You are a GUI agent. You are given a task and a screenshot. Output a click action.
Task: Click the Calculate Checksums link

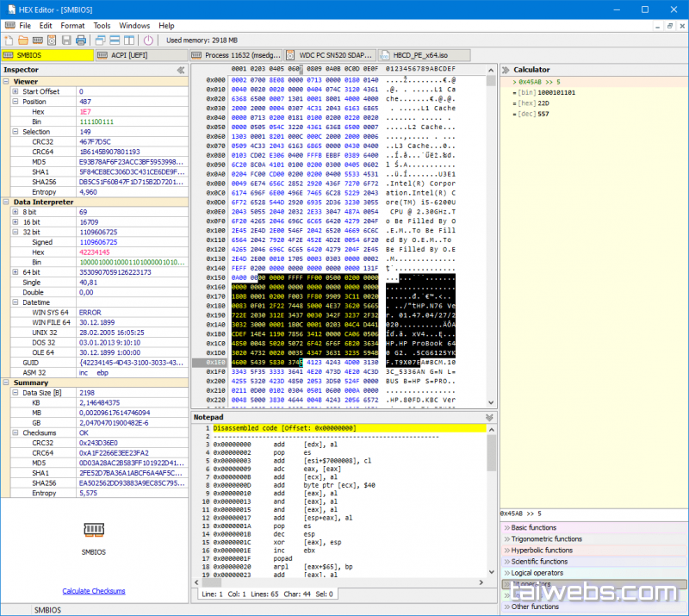point(94,591)
